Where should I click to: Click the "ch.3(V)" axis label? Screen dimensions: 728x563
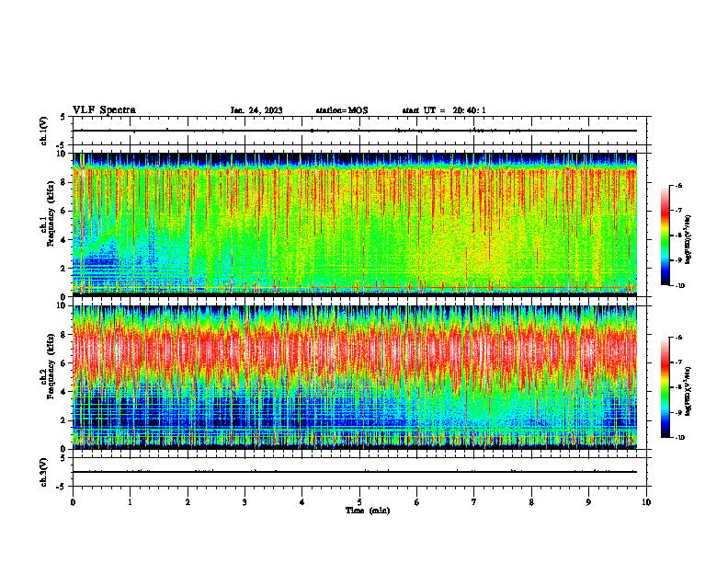tap(44, 472)
